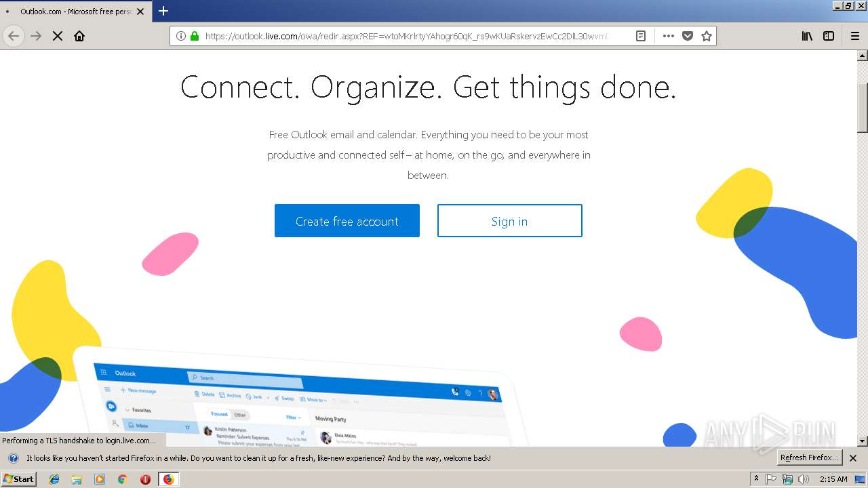Open network status tray icon
The height and width of the screenshot is (488, 868).
(x=787, y=479)
